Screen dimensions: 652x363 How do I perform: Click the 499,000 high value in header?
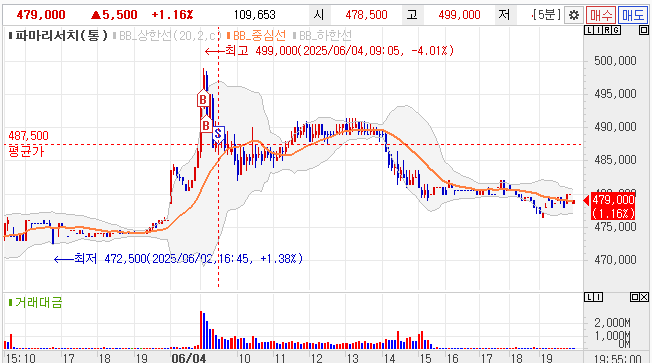459,15
